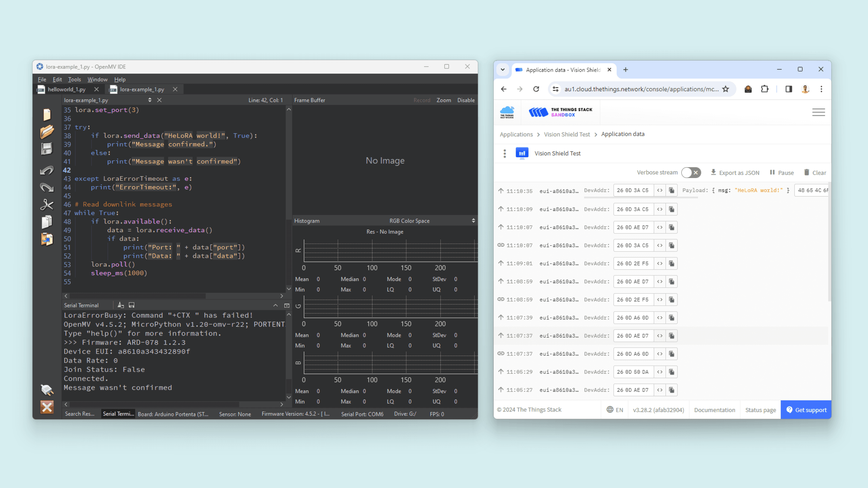The width and height of the screenshot is (868, 488).
Task: Click the Get support button
Action: click(x=806, y=410)
